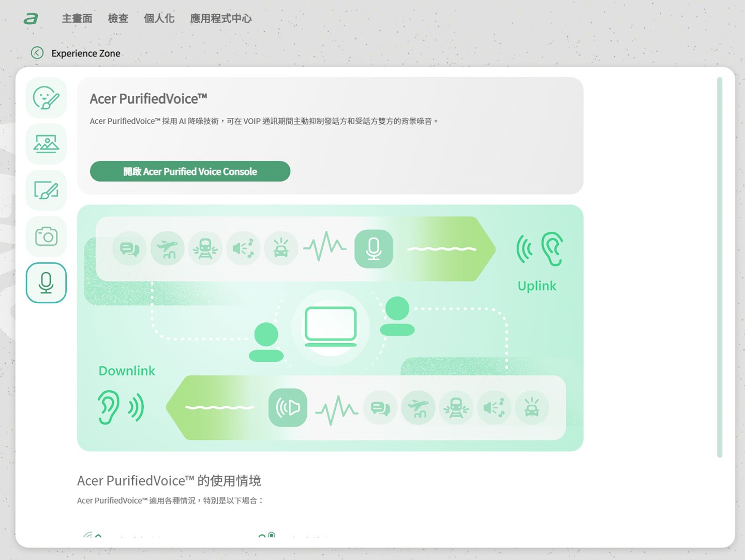Click the Uplink waveform pulse icon
Image resolution: width=745 pixels, height=560 pixels.
pyautogui.click(x=324, y=247)
